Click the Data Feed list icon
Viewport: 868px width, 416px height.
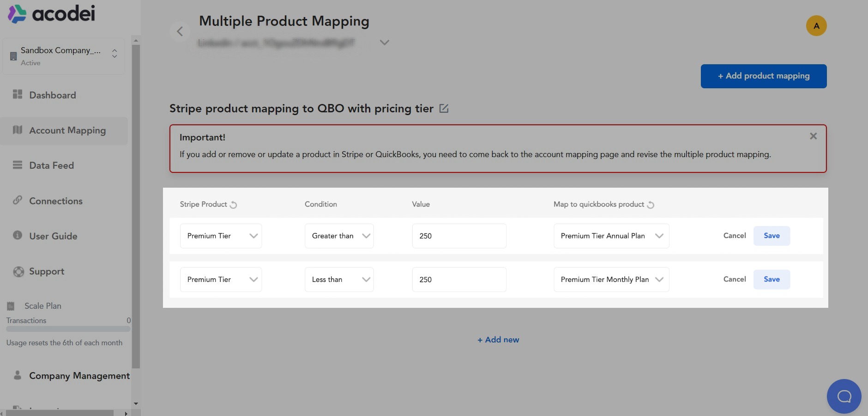[18, 165]
